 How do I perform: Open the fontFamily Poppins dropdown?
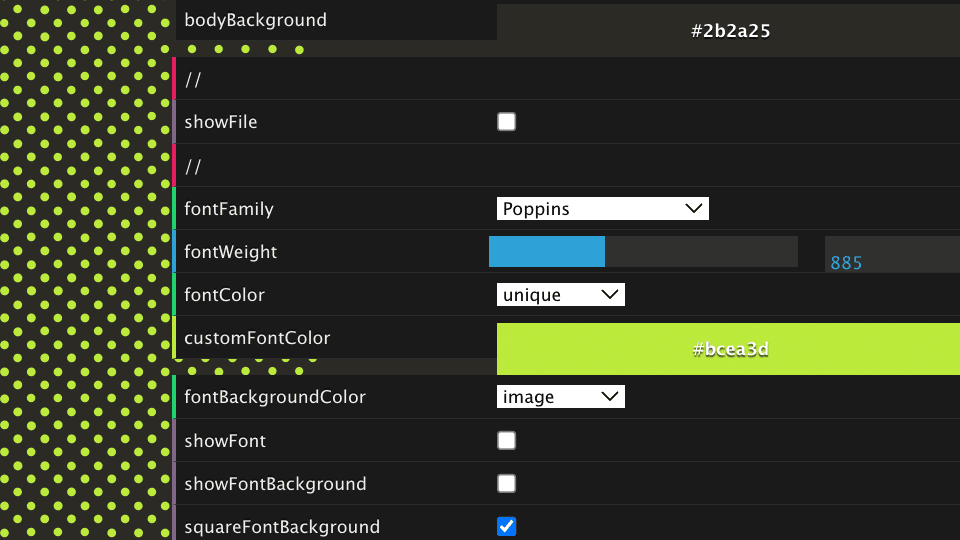point(602,208)
